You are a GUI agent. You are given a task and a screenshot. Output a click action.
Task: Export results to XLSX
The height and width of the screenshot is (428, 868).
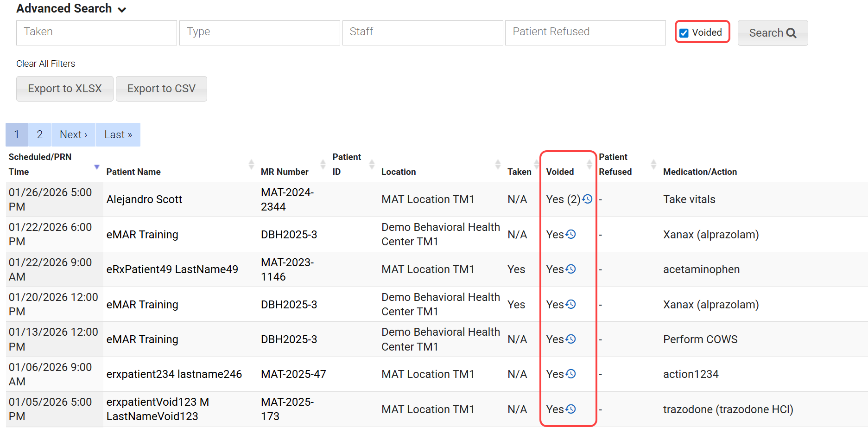(x=64, y=89)
